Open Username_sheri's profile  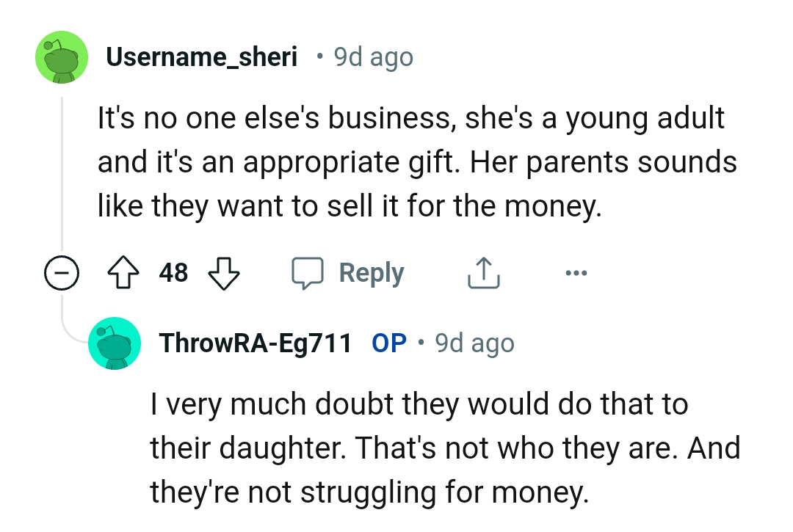[x=203, y=57]
